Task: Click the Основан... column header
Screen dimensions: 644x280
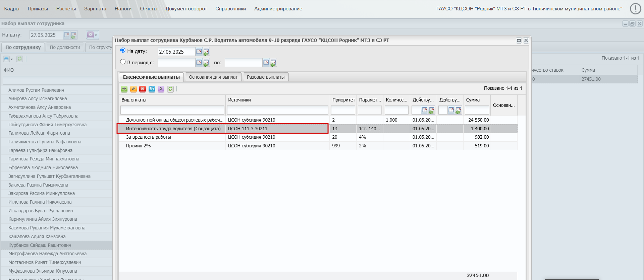Action: coord(504,105)
